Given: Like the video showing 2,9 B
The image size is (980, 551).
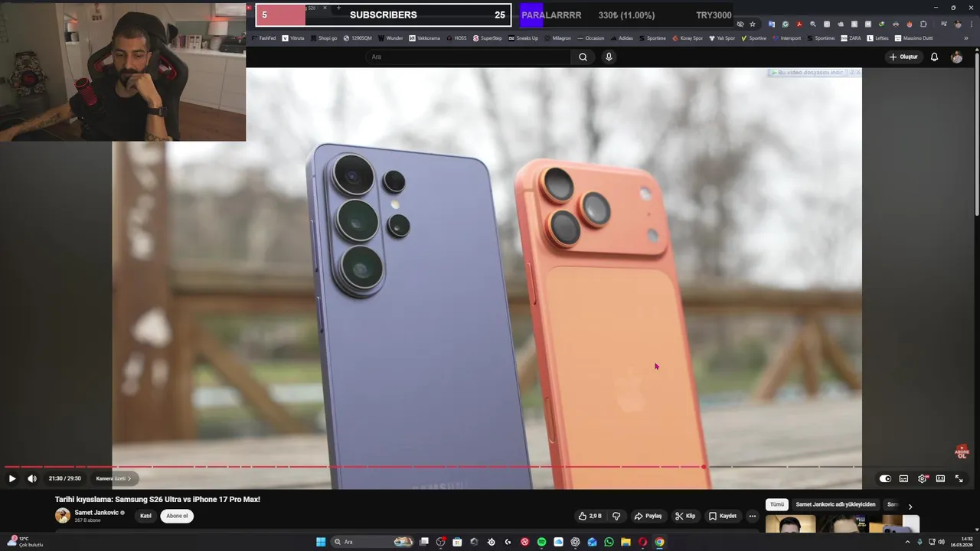Looking at the screenshot, I should tap(590, 516).
